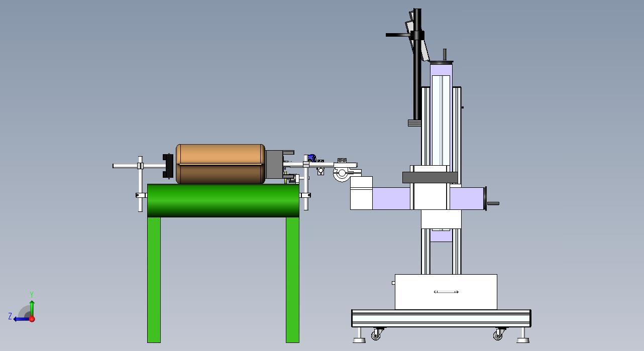Select the black horizontal arm atop the post
The width and height of the screenshot is (644, 351).
(x=399, y=35)
